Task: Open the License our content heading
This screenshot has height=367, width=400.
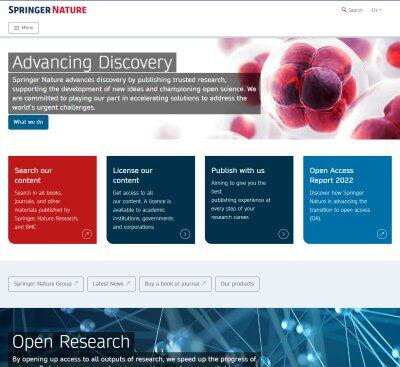Action: click(133, 175)
